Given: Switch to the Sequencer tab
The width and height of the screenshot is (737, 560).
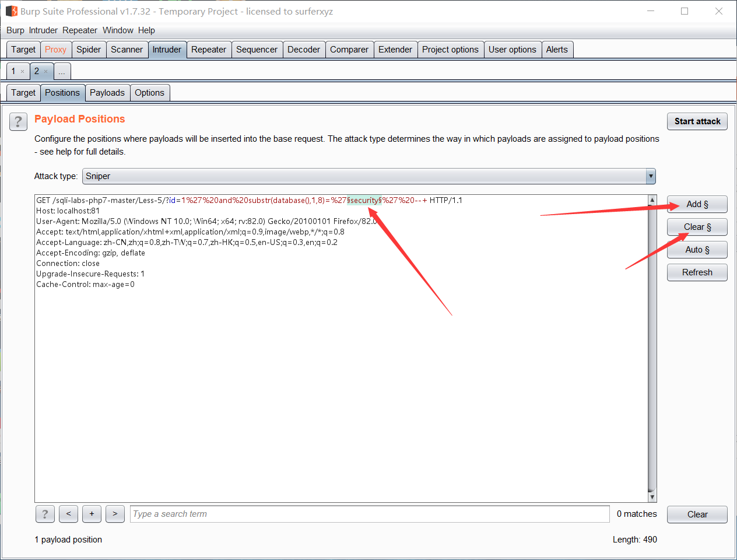Looking at the screenshot, I should click(x=257, y=50).
